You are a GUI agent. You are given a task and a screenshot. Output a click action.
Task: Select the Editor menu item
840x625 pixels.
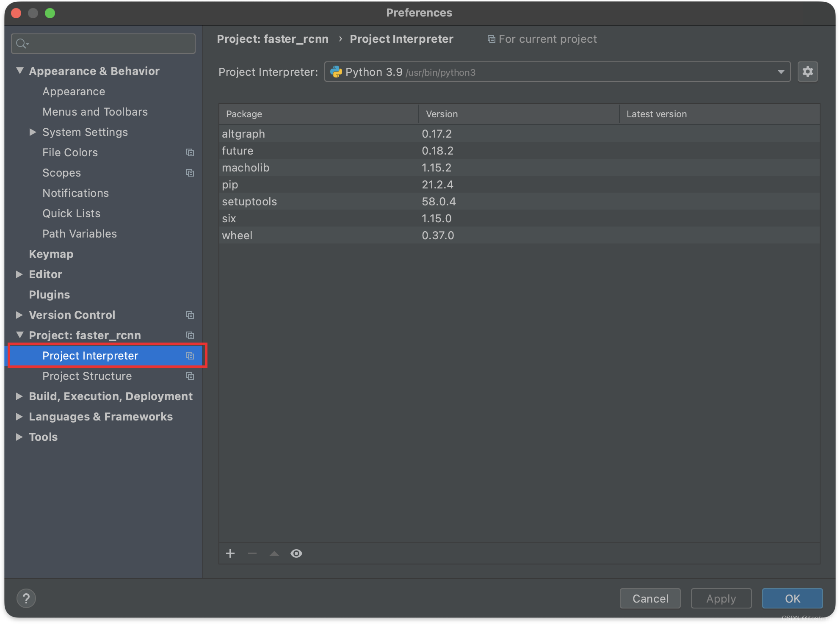point(45,274)
